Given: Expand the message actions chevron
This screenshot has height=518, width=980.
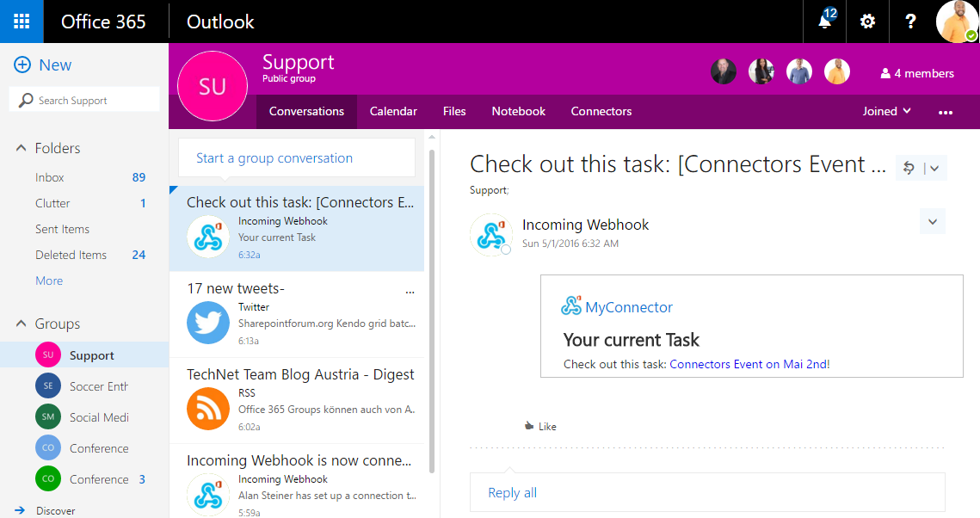Looking at the screenshot, I should [933, 222].
